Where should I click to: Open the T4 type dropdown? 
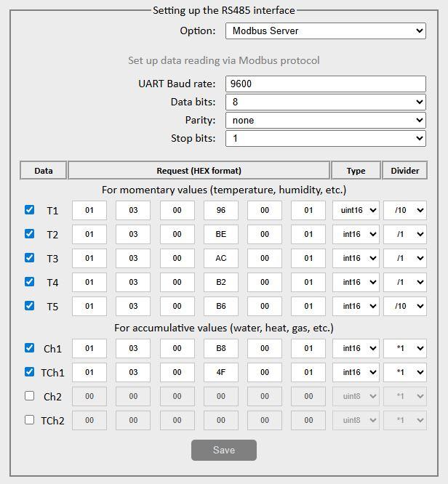356,283
